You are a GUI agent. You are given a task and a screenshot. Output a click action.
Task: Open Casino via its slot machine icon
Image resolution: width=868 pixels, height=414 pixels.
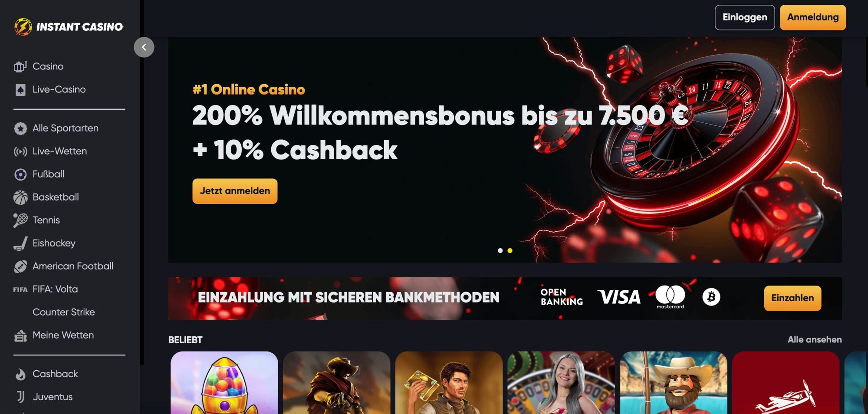tap(20, 66)
